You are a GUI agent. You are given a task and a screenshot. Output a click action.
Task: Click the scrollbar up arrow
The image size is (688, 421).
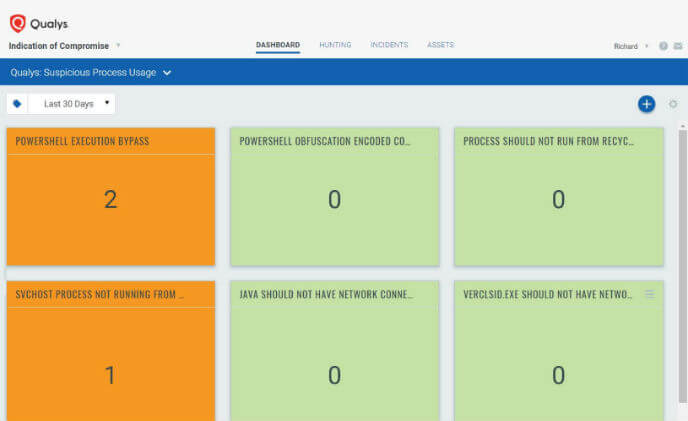tap(682, 126)
